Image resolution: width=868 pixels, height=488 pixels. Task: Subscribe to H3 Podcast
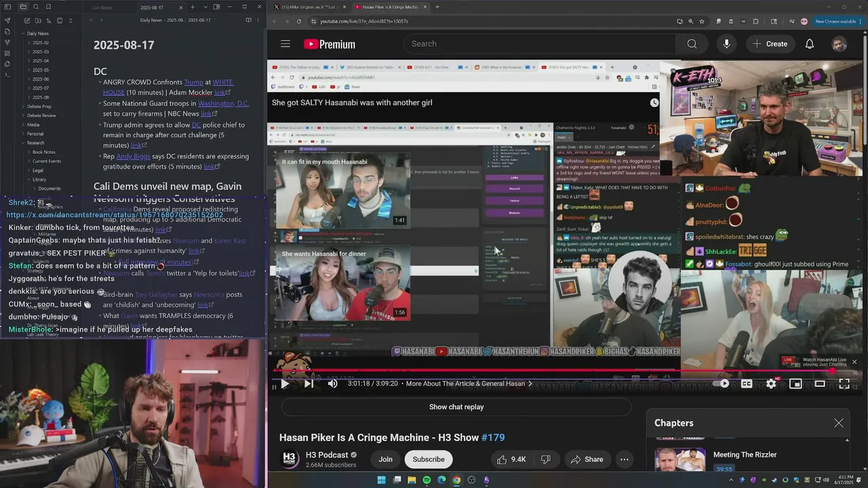coord(429,459)
